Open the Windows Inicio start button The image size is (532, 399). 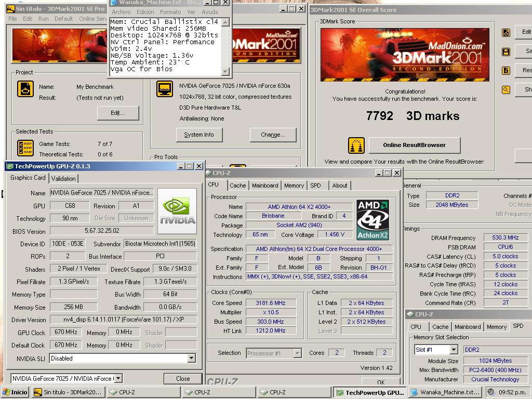[x=15, y=392]
